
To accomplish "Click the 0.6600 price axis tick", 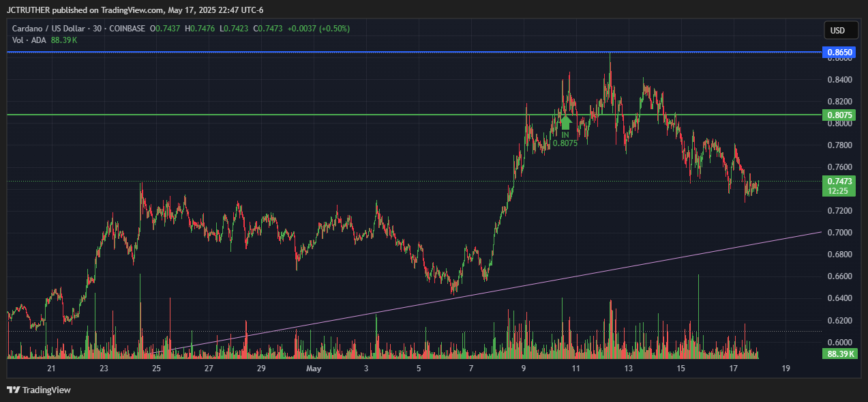I will coord(841,276).
